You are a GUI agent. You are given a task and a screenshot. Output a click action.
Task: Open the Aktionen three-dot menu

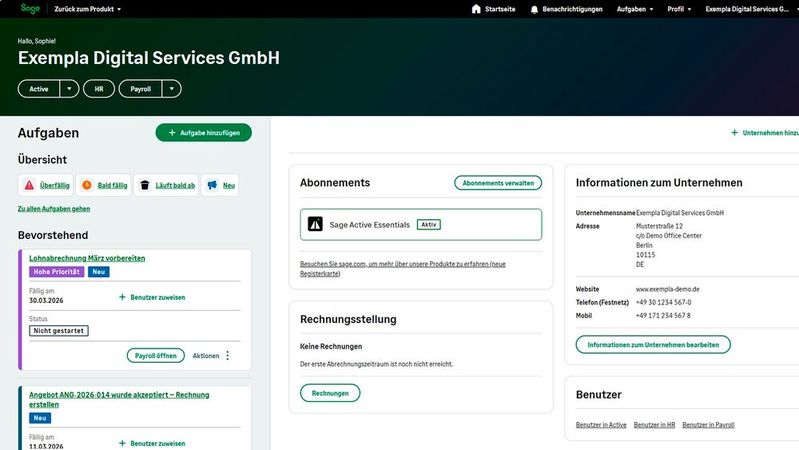pyautogui.click(x=228, y=356)
